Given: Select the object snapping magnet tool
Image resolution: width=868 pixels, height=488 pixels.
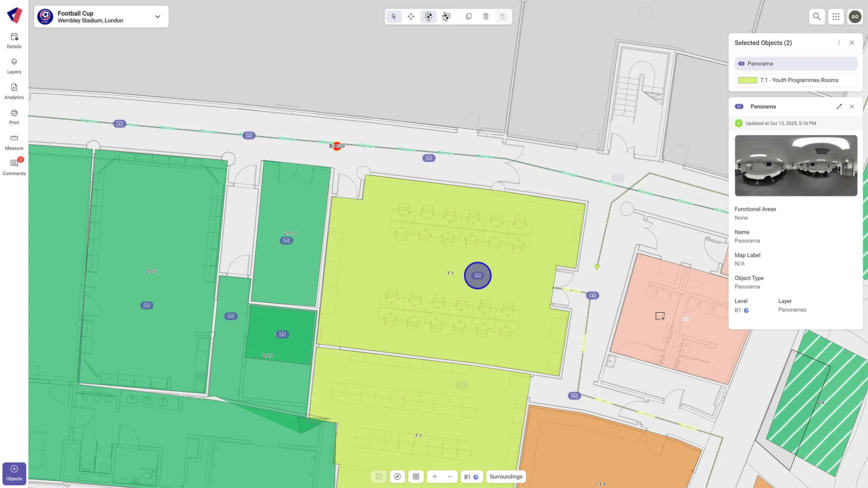Looking at the screenshot, I should point(446,16).
